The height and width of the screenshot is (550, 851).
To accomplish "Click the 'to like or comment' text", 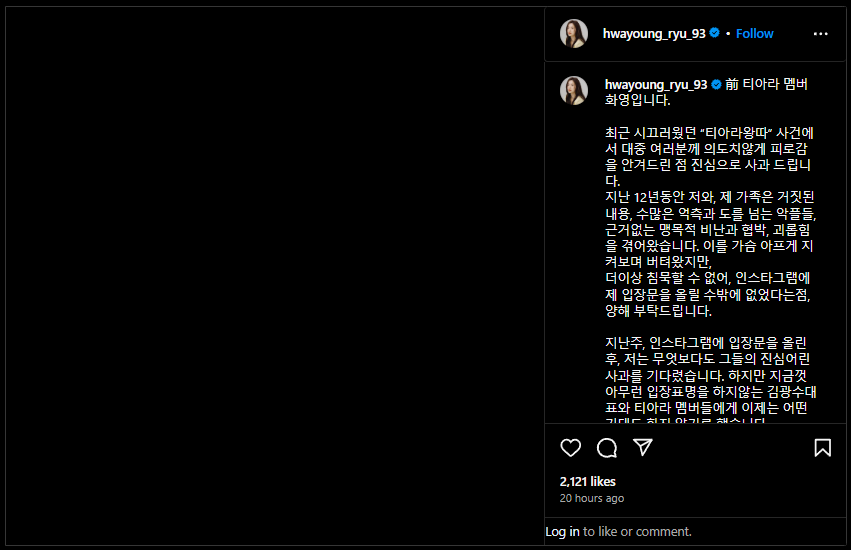I will tap(637, 532).
